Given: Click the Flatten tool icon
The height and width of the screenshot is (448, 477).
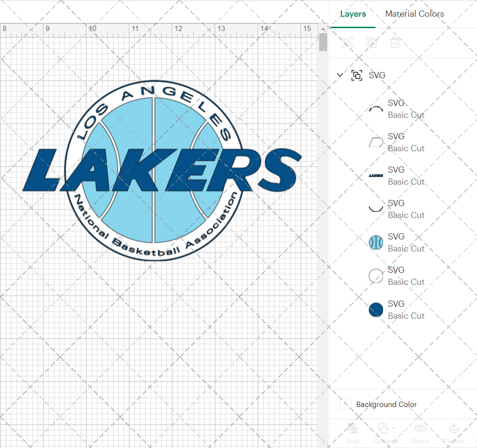Looking at the screenshot, I should point(454,428).
